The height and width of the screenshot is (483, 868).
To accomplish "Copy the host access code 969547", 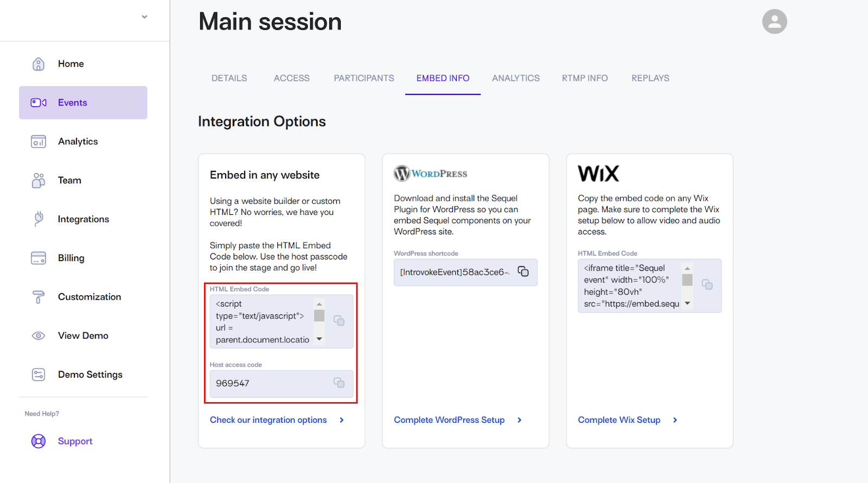I will [339, 383].
